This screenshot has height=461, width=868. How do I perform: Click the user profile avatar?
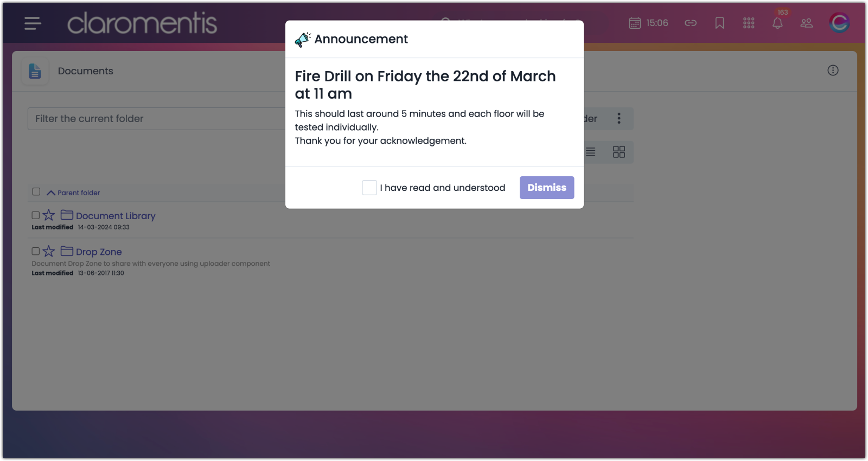click(839, 23)
